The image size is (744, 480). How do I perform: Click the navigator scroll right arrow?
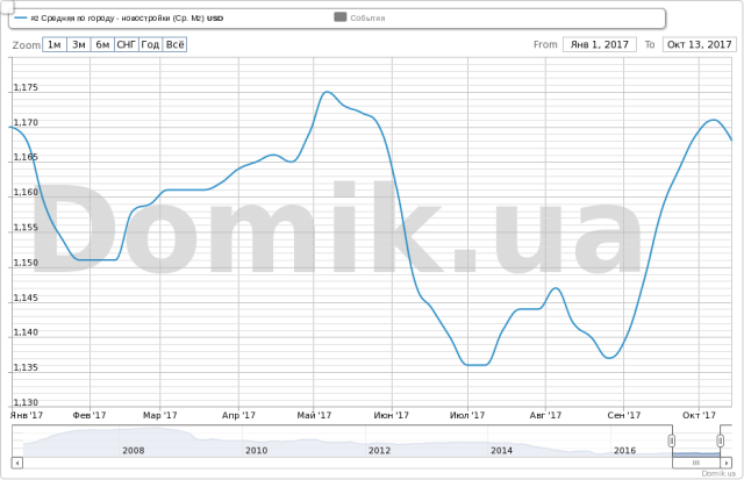(726, 462)
